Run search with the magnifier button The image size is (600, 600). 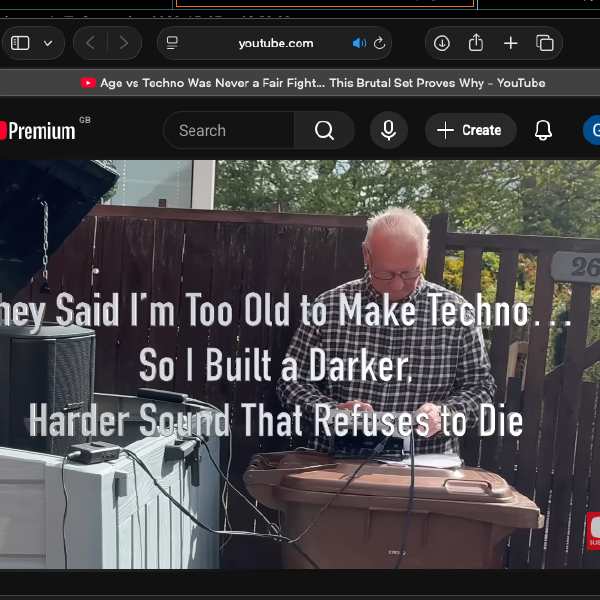pos(324,130)
